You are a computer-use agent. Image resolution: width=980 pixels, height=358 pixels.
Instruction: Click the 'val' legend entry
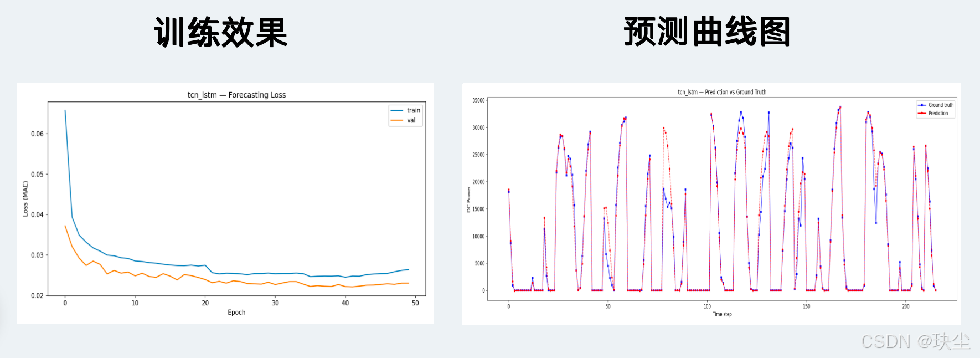(x=403, y=120)
